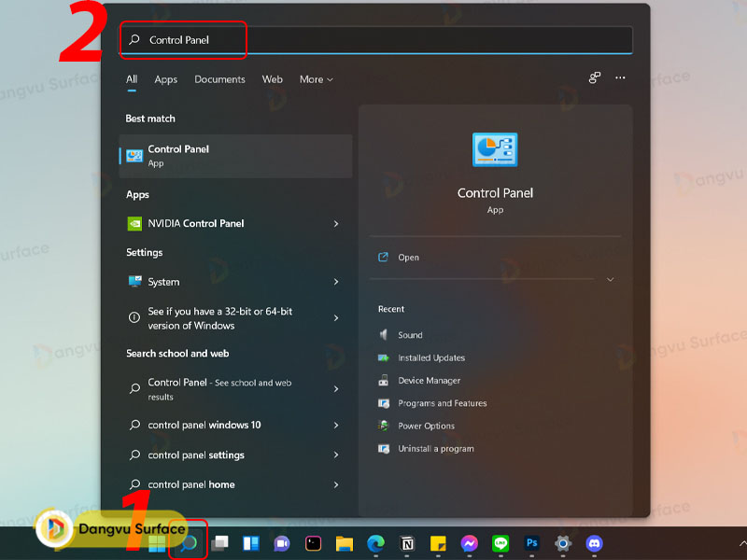747x560 pixels.
Task: Switch to the Web search tab
Action: tap(272, 79)
